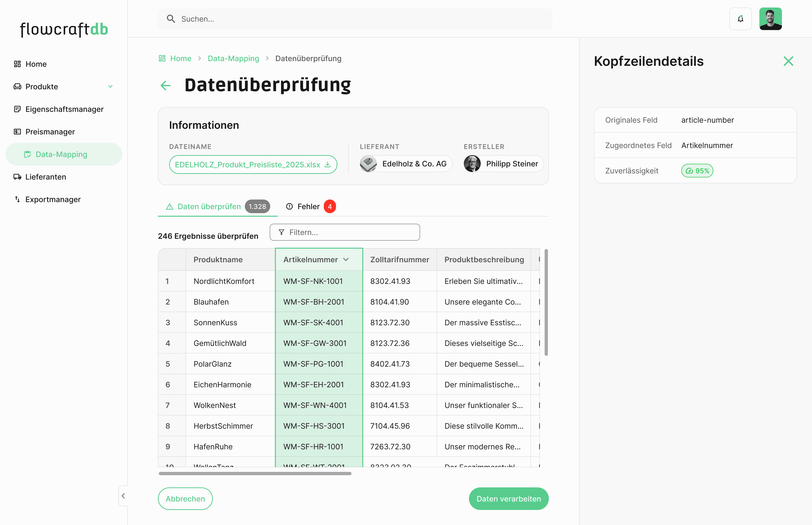Click the Exportmanager arrows icon

pyautogui.click(x=17, y=199)
